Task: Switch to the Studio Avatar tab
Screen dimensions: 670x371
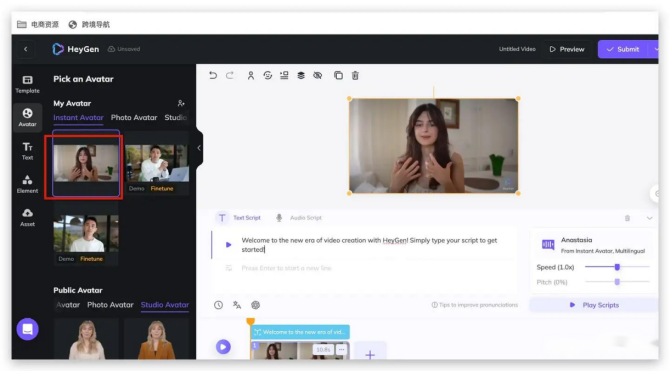Action: coord(165,305)
